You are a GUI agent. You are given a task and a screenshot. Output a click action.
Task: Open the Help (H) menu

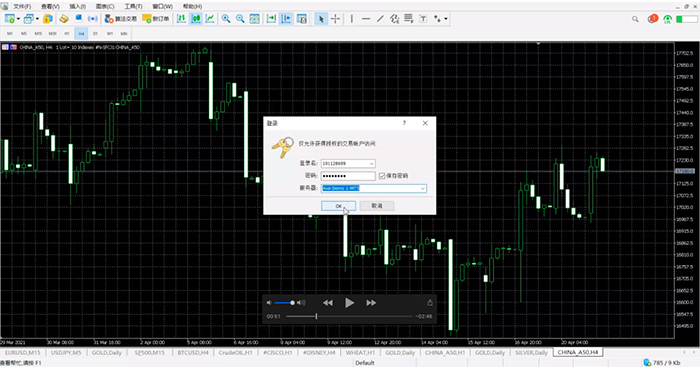coord(192,6)
